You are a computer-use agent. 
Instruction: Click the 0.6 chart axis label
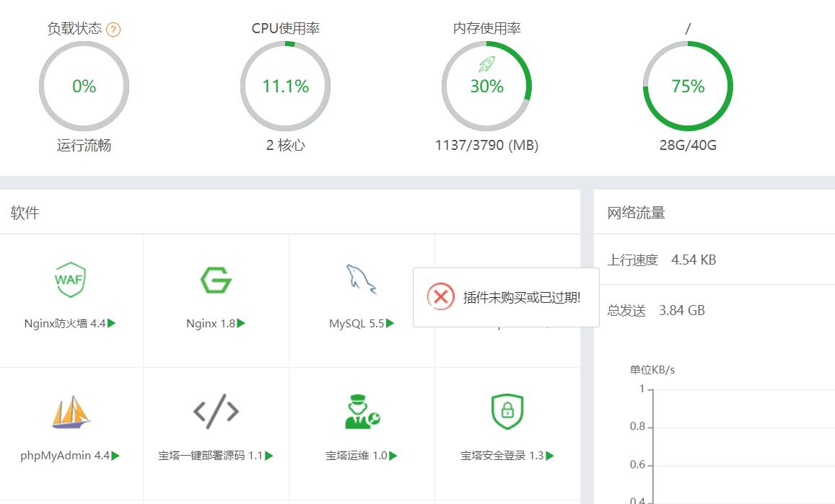click(x=637, y=465)
